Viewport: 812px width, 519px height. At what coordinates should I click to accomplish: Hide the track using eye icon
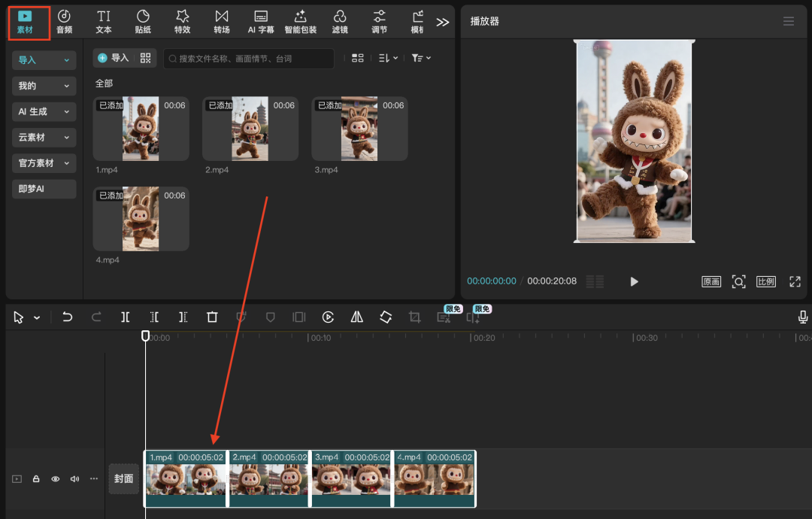click(x=55, y=479)
